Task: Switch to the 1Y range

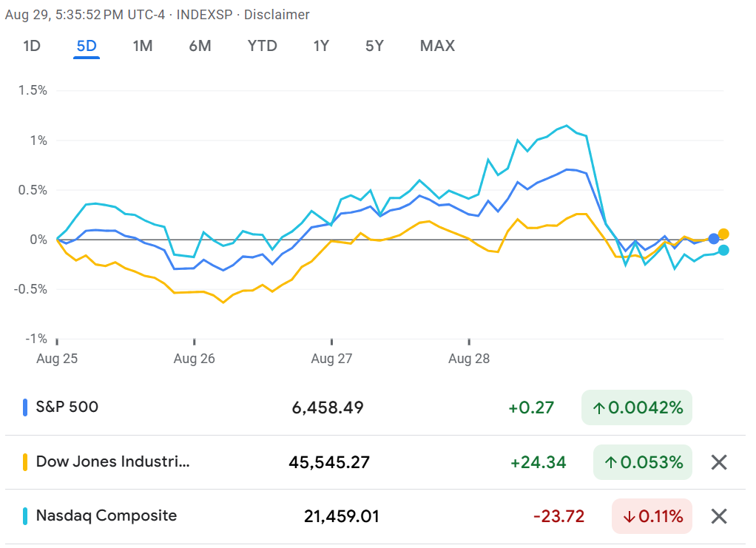Action: click(x=321, y=46)
